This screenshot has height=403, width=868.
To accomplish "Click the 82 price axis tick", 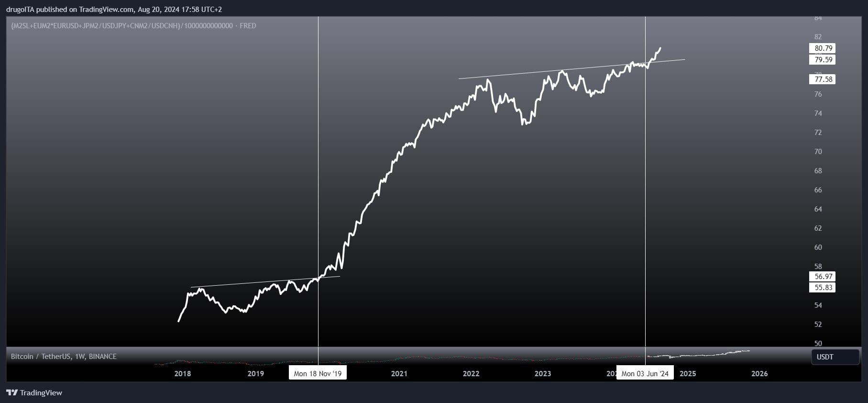I will click(818, 37).
